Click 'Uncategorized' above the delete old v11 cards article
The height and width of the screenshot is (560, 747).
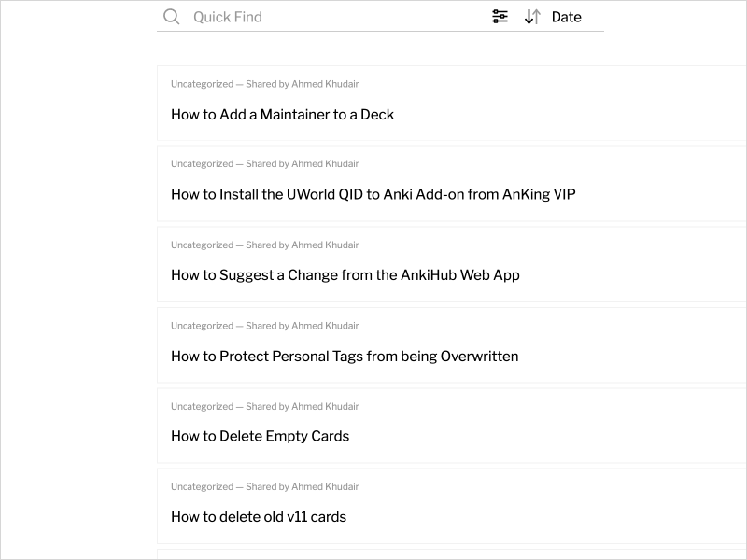[202, 487]
